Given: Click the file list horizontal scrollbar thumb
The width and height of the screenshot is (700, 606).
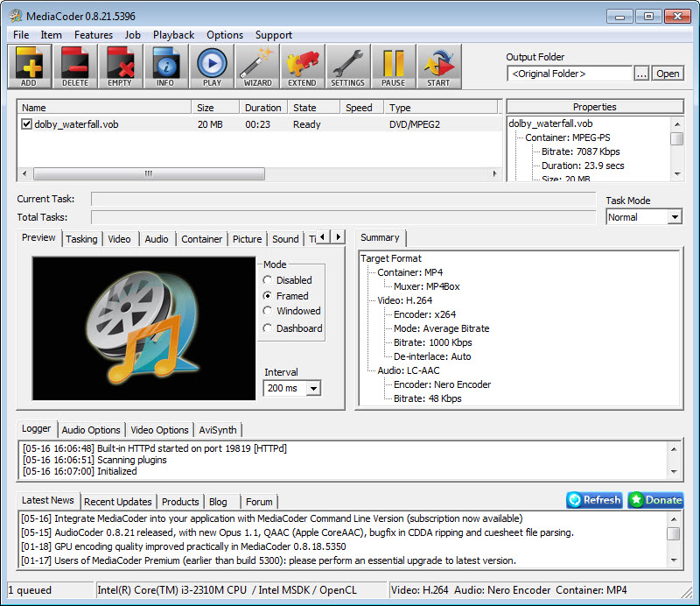Looking at the screenshot, I should click(x=149, y=173).
